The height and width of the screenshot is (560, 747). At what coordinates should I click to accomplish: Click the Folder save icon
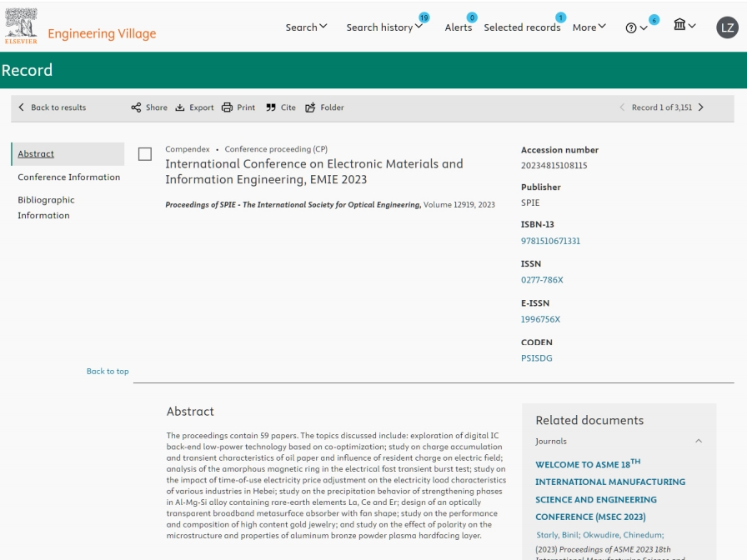310,107
